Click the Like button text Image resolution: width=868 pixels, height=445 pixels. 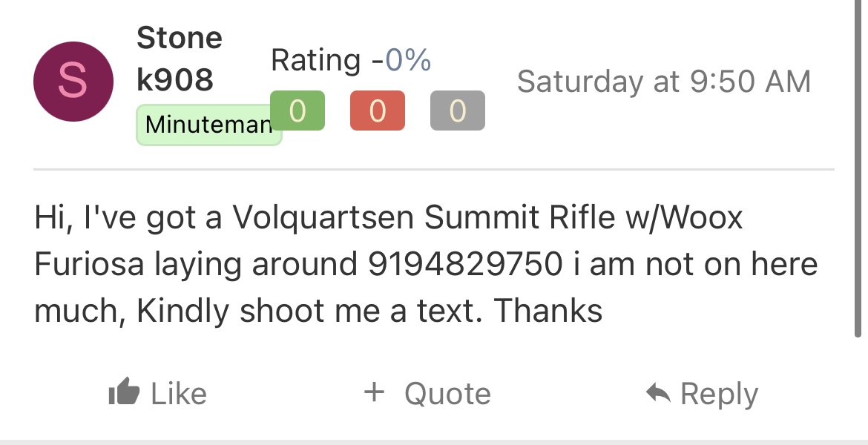tap(179, 394)
